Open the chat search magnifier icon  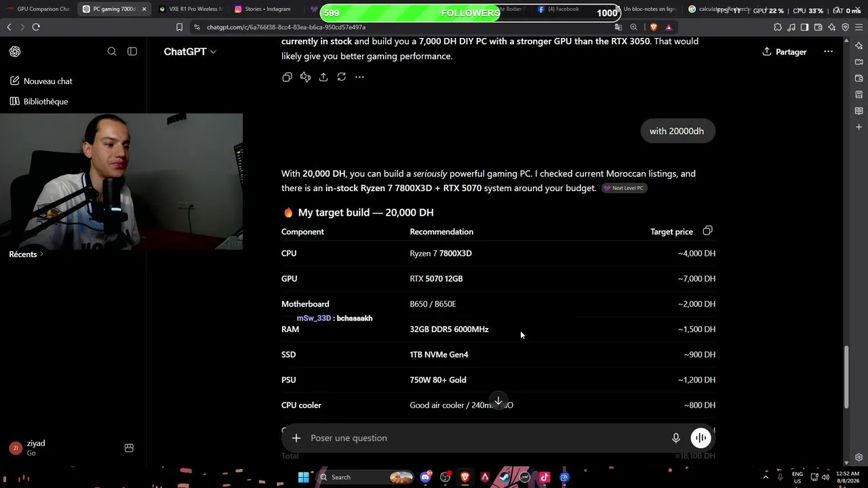point(112,52)
